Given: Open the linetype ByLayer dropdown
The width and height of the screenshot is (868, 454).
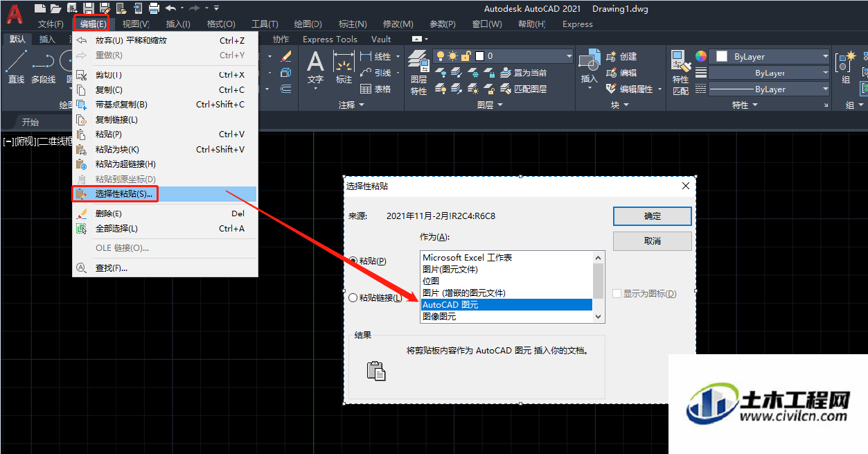Looking at the screenshot, I should pyautogui.click(x=770, y=89).
